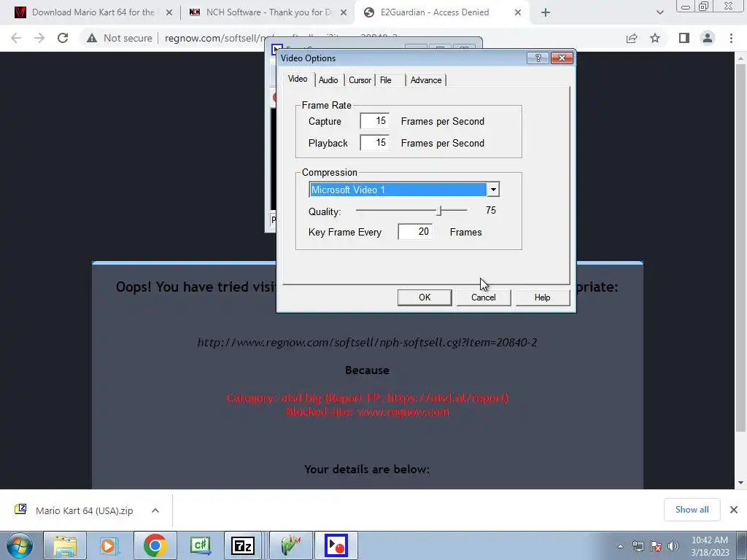
Task: Click the blocked regnow.com URL text on page
Action: (x=368, y=343)
